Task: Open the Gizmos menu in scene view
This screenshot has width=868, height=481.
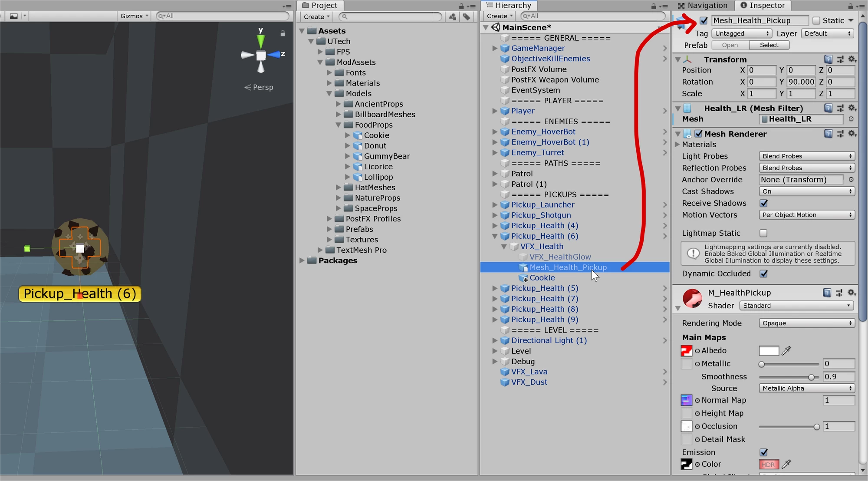Action: point(134,16)
